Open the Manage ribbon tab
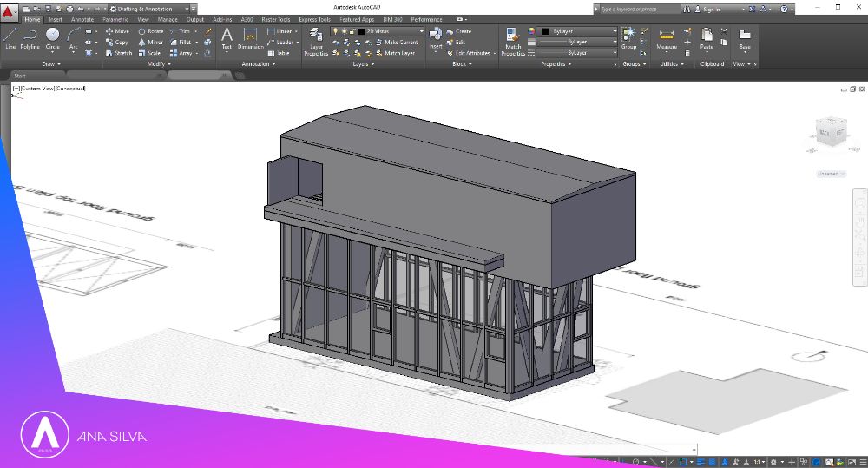 pyautogui.click(x=168, y=19)
